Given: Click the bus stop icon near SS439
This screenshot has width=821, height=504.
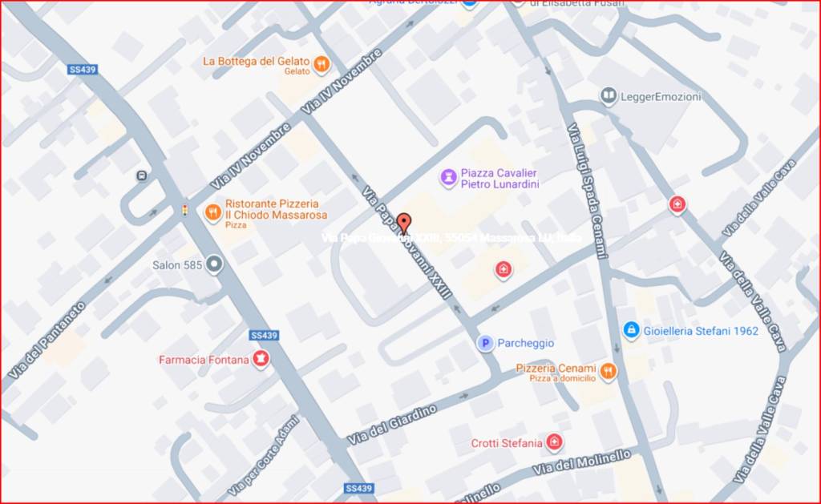Looking at the screenshot, I should coord(142,175).
